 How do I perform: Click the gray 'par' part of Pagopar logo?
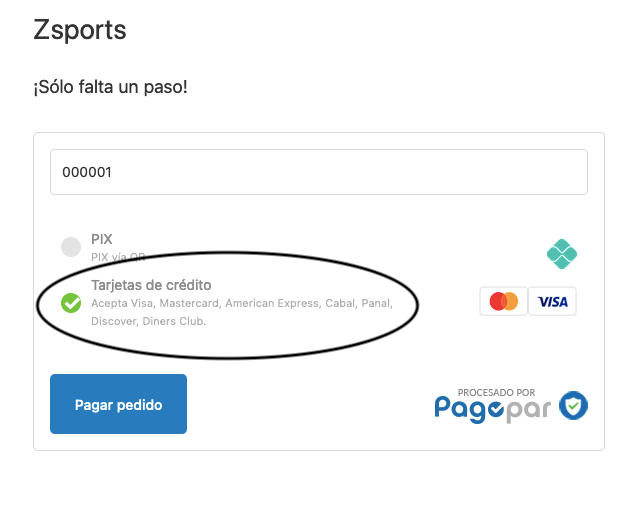(x=528, y=410)
